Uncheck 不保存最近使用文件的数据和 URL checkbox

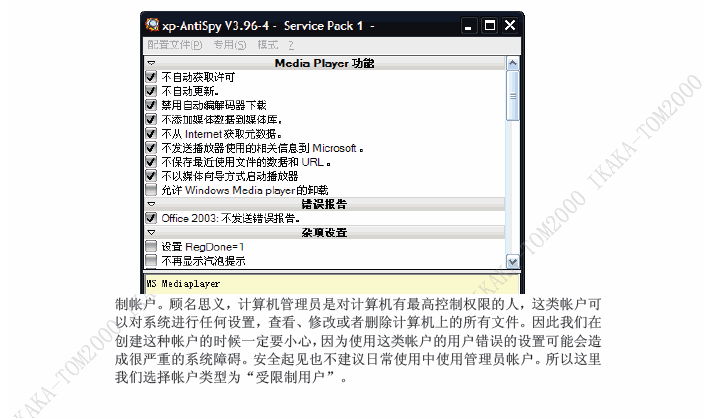click(151, 162)
